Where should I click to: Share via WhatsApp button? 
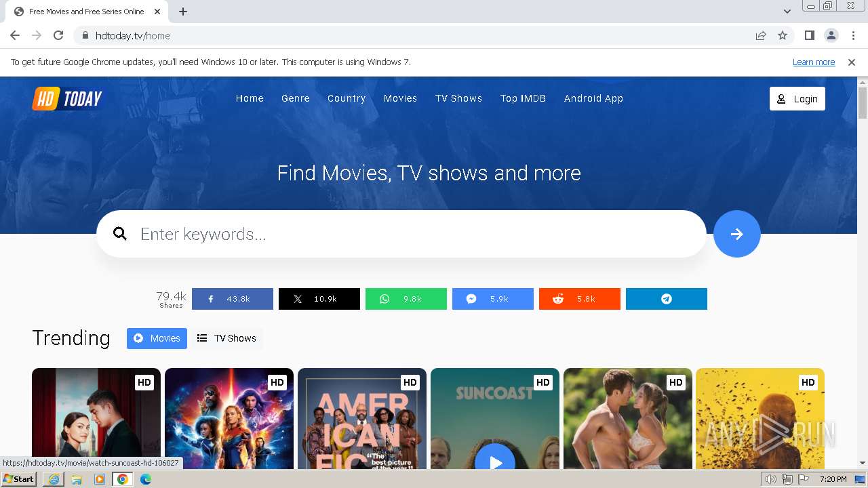(x=406, y=299)
